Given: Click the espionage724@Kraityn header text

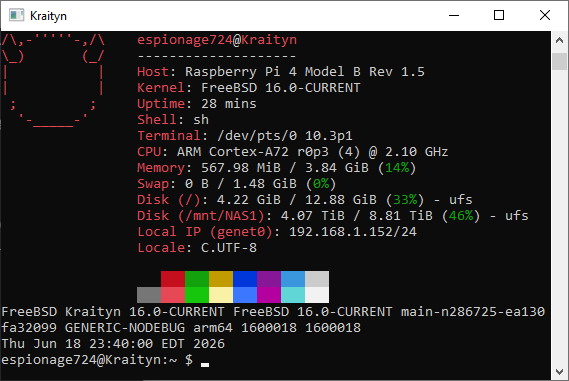Looking at the screenshot, I should [217, 40].
